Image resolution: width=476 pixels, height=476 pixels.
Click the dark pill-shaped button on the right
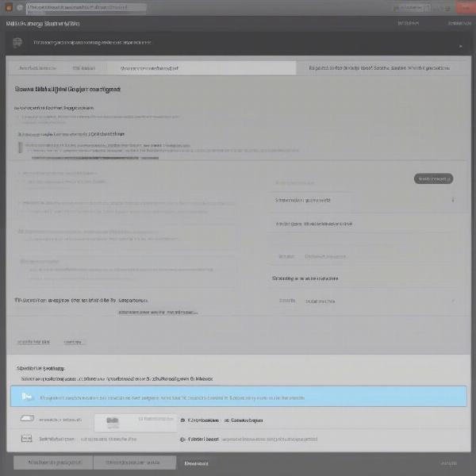pos(433,178)
